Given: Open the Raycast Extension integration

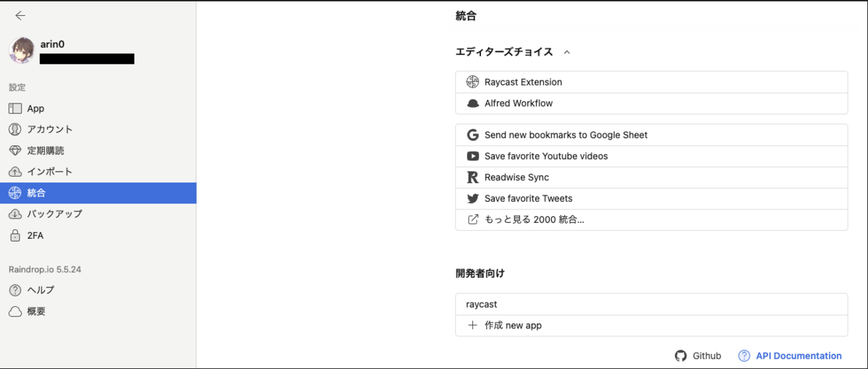Looking at the screenshot, I should [x=651, y=82].
